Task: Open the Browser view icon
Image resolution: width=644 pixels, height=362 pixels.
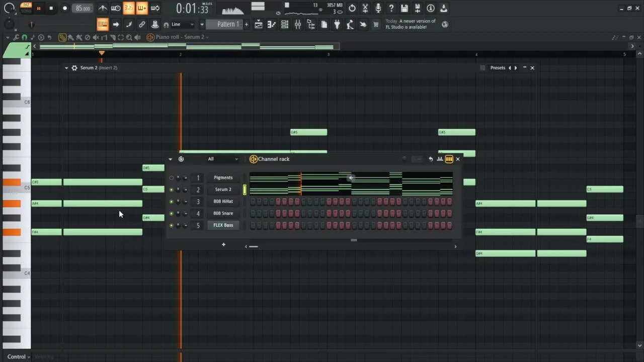Action: click(311, 24)
